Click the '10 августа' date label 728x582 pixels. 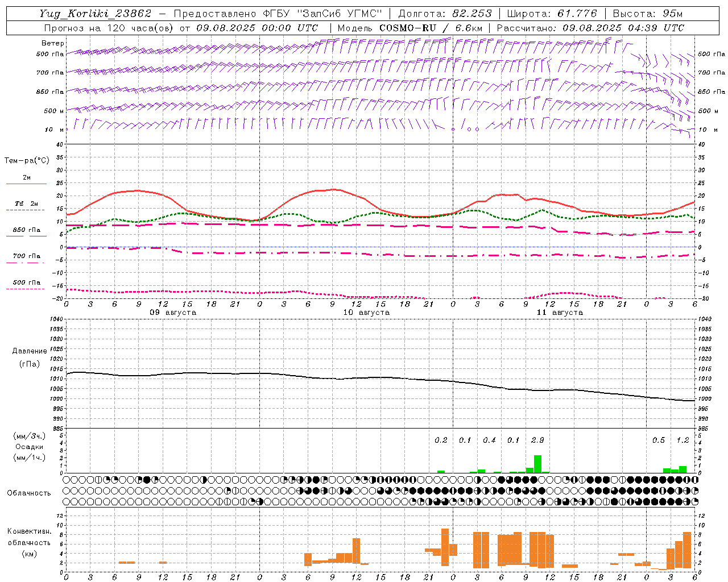pyautogui.click(x=366, y=313)
